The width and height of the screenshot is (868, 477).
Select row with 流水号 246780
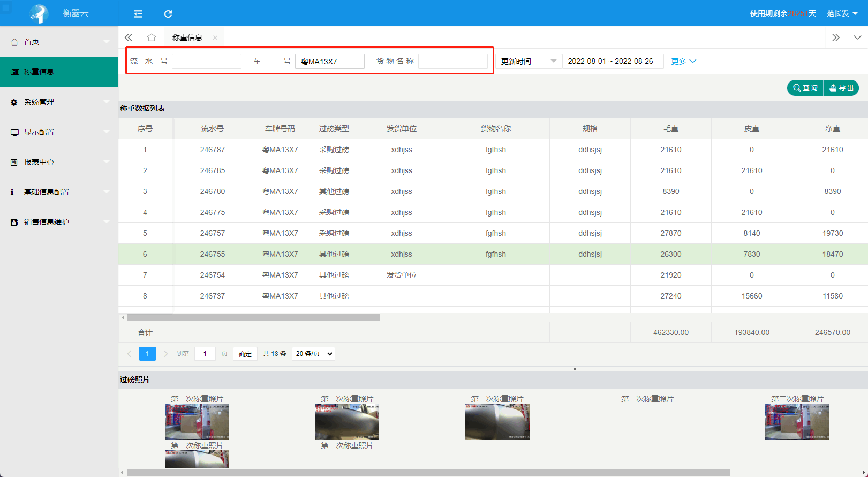click(x=493, y=191)
